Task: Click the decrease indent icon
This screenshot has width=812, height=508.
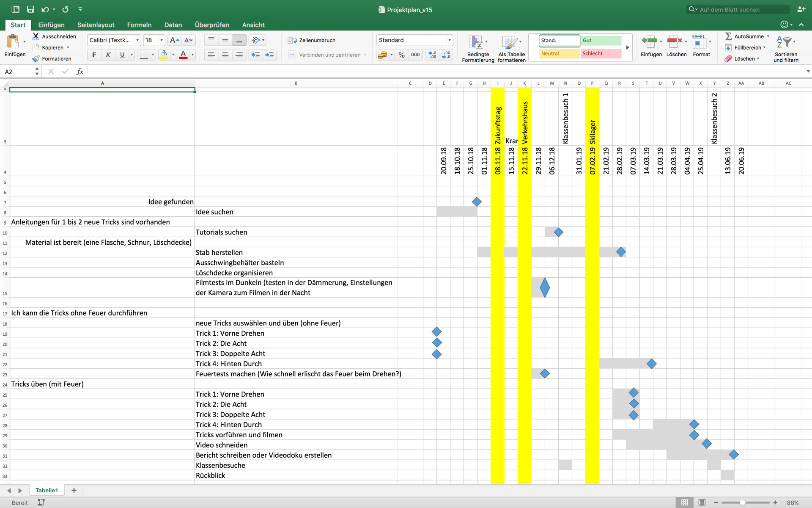Action: tap(255, 55)
